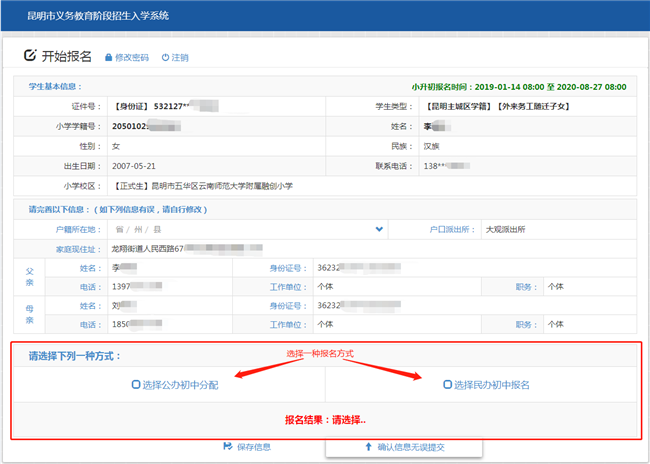Click the father's 工作单位 field
The image size is (650, 464).
(x=395, y=287)
